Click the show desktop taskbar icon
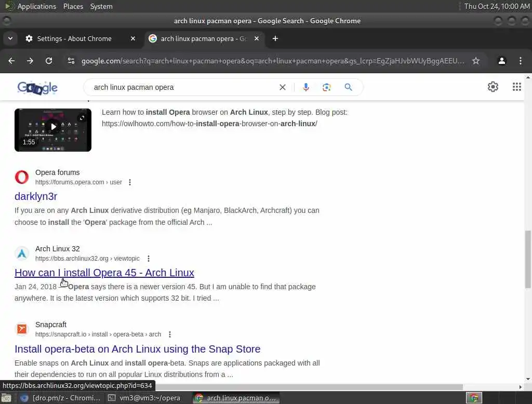 6,398
